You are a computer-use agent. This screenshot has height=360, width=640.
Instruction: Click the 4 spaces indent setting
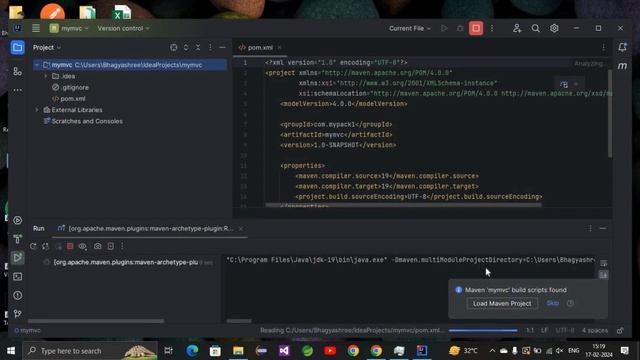(595, 330)
